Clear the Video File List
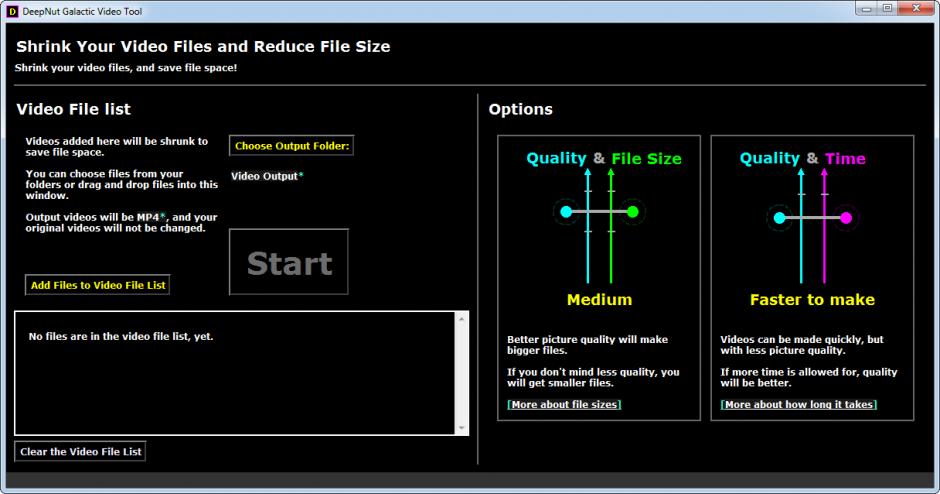 point(81,452)
